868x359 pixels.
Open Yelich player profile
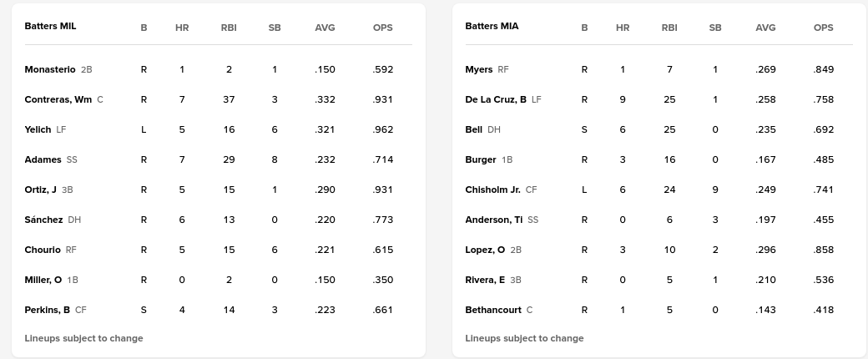pos(38,129)
